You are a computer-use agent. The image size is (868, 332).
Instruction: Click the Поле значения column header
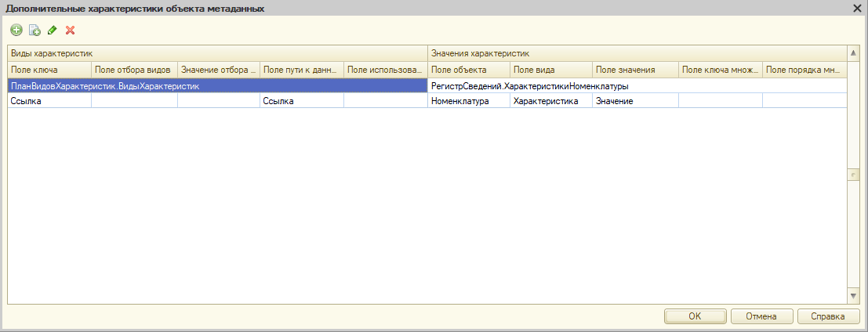(x=635, y=70)
